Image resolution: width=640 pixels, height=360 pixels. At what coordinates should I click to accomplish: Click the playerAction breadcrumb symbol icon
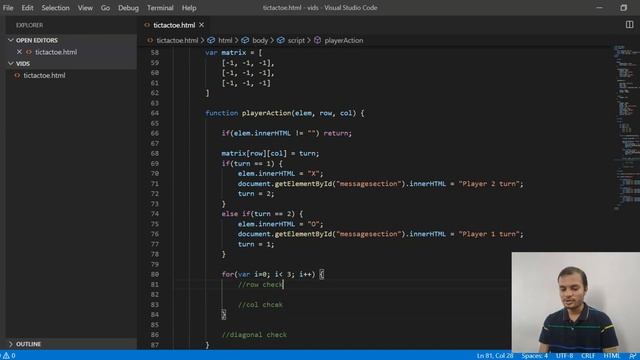coord(318,40)
